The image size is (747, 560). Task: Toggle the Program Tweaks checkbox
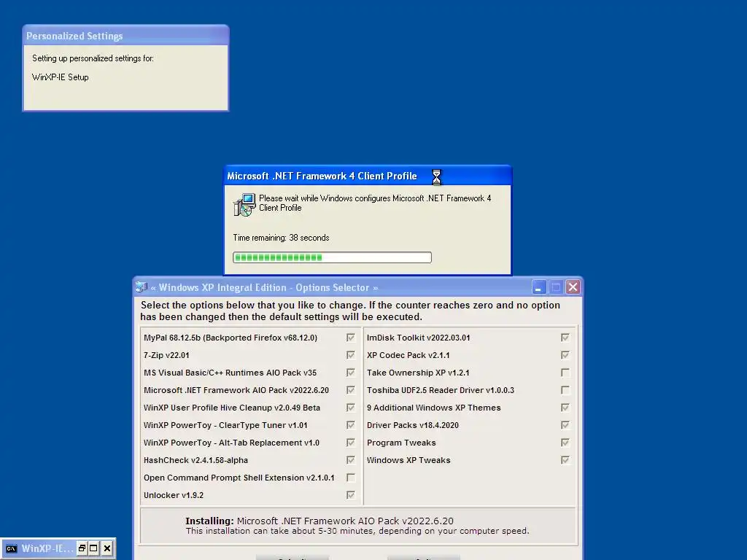(x=565, y=443)
